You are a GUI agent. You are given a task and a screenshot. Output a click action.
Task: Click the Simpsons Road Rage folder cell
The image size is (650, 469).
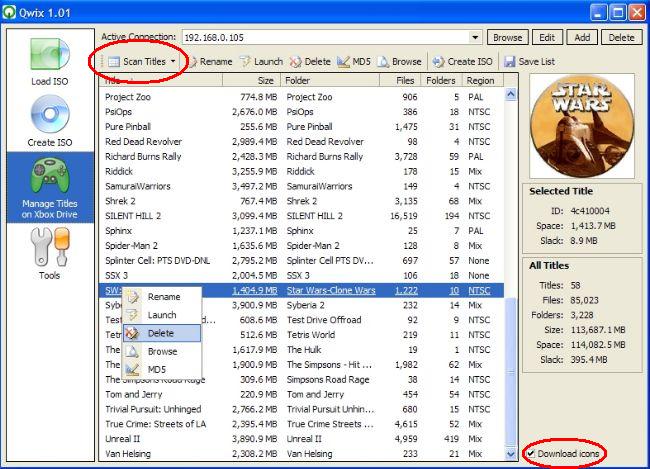(x=328, y=380)
